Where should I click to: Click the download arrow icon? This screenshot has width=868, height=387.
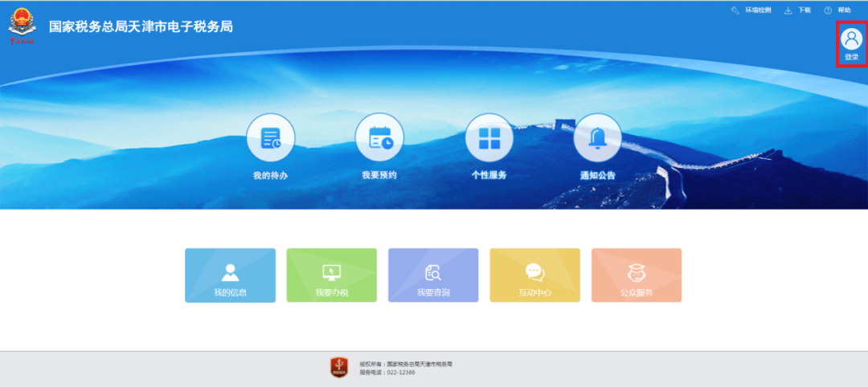(788, 10)
